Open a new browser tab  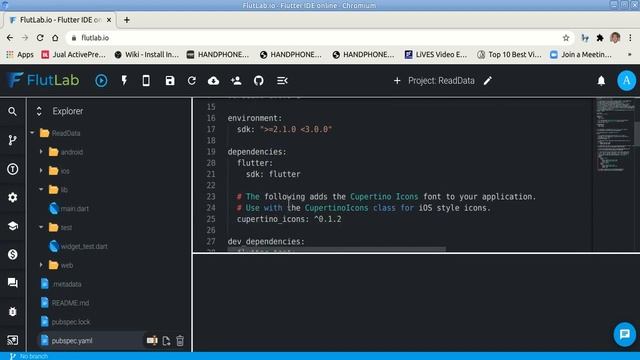coord(127,20)
